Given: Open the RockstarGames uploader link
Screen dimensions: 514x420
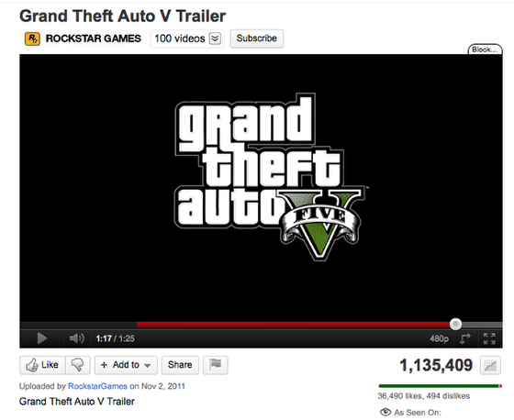Looking at the screenshot, I should pos(97,386).
